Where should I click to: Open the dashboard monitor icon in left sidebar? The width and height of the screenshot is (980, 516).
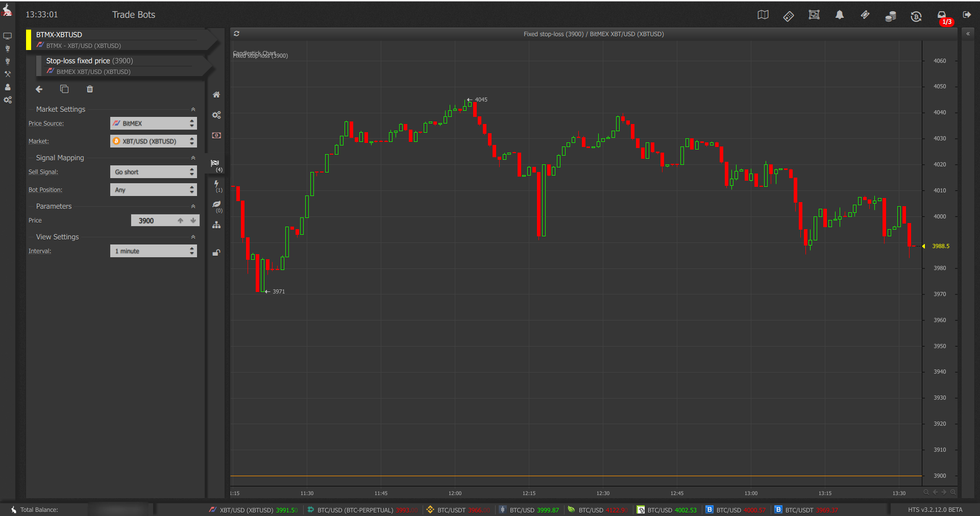pyautogui.click(x=7, y=36)
